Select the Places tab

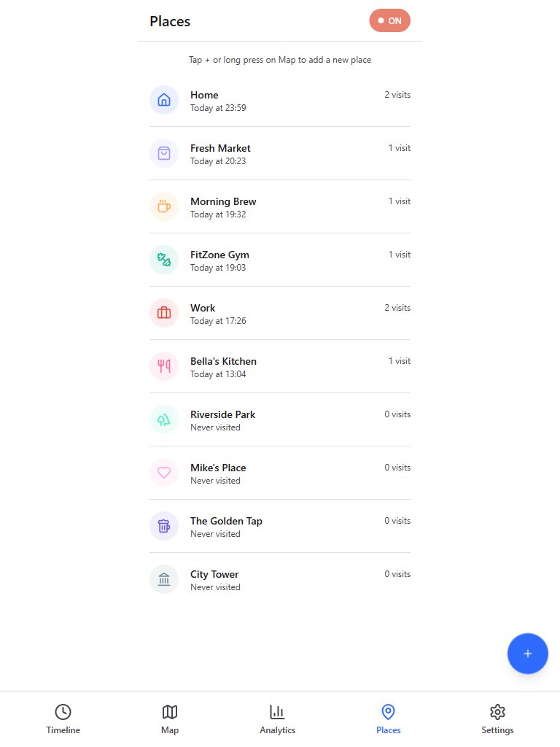coord(389,719)
